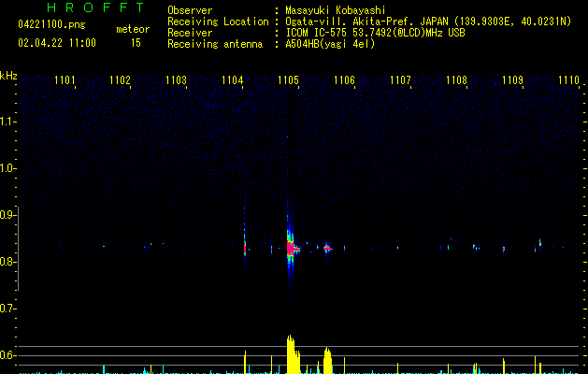Click the 1102 time axis marker
Image resolution: width=588 pixels, height=374 pixels.
[120, 80]
